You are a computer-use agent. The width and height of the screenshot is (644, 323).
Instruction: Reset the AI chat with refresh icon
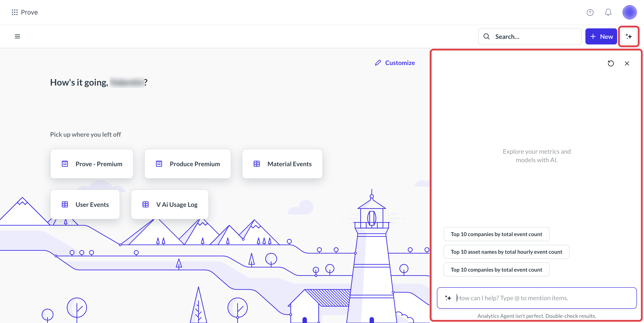(x=610, y=63)
